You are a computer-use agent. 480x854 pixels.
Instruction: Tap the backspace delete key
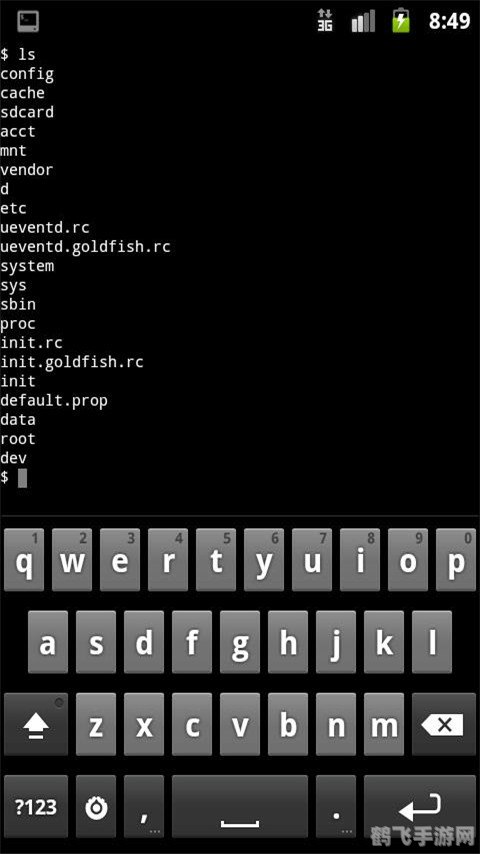coord(443,724)
